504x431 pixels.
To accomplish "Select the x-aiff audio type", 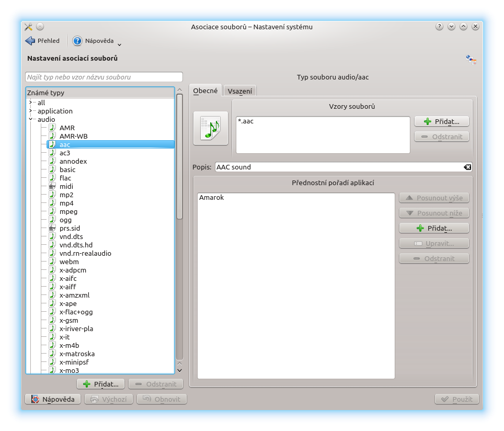I will coord(68,287).
